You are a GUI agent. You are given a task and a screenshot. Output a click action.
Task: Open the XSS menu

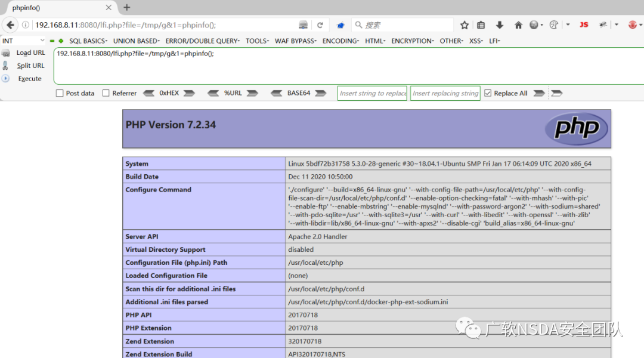click(476, 41)
